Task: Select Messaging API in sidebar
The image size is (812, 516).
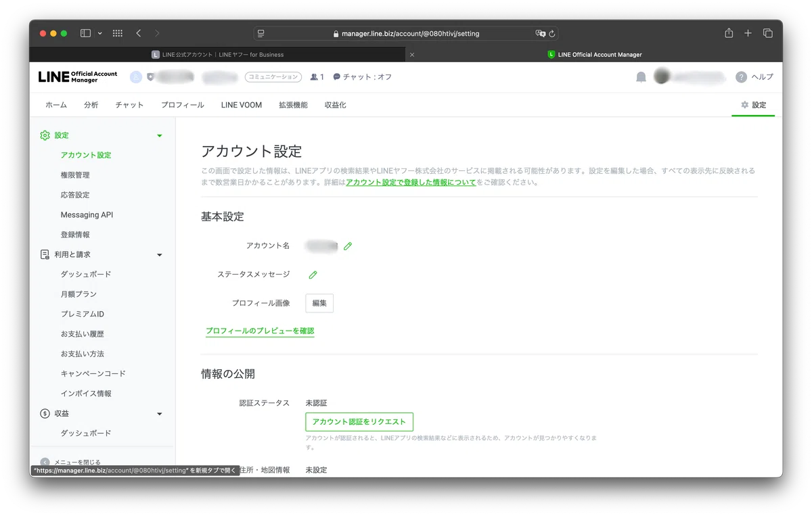Action: click(87, 215)
